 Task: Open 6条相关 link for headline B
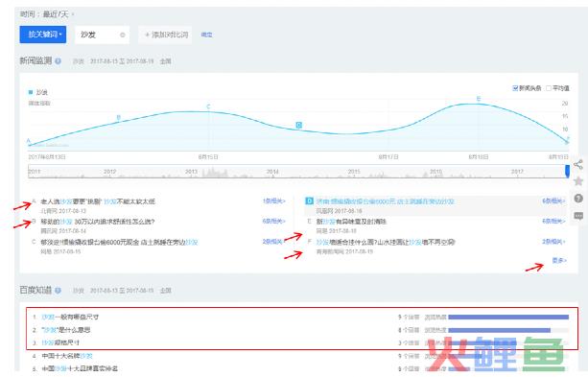[x=273, y=222]
